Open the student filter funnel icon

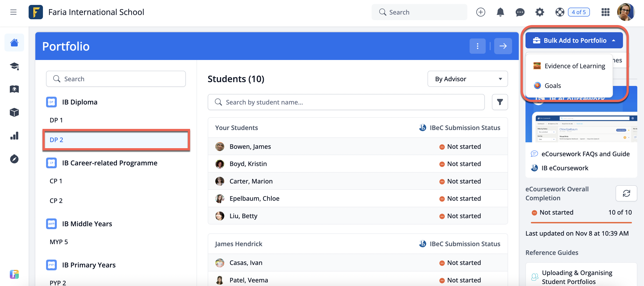click(x=500, y=102)
